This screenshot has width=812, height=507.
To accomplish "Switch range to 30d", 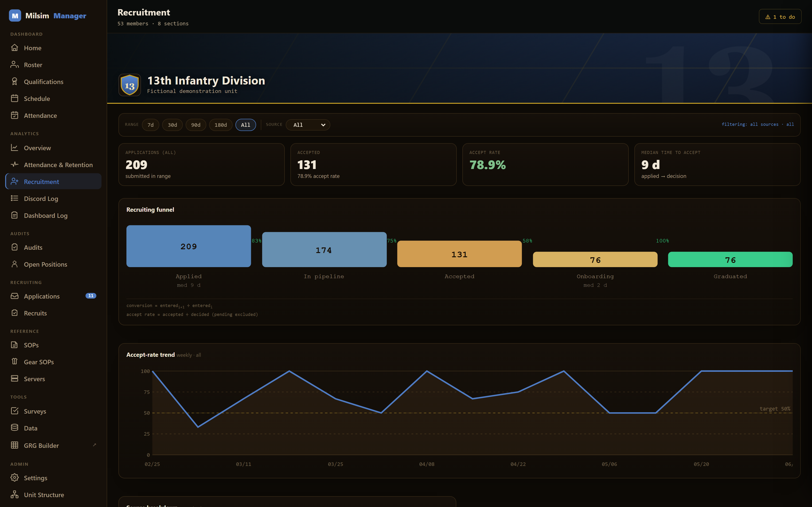I will 172,125.
